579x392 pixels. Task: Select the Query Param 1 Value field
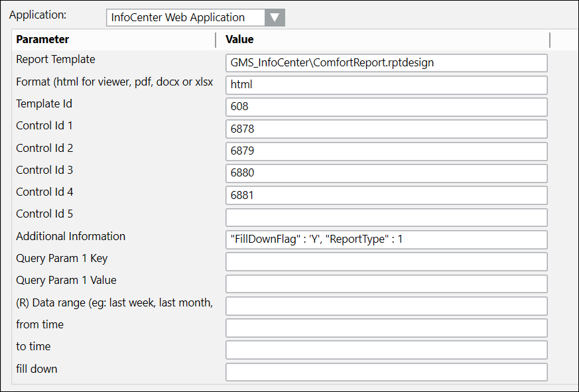coord(386,284)
